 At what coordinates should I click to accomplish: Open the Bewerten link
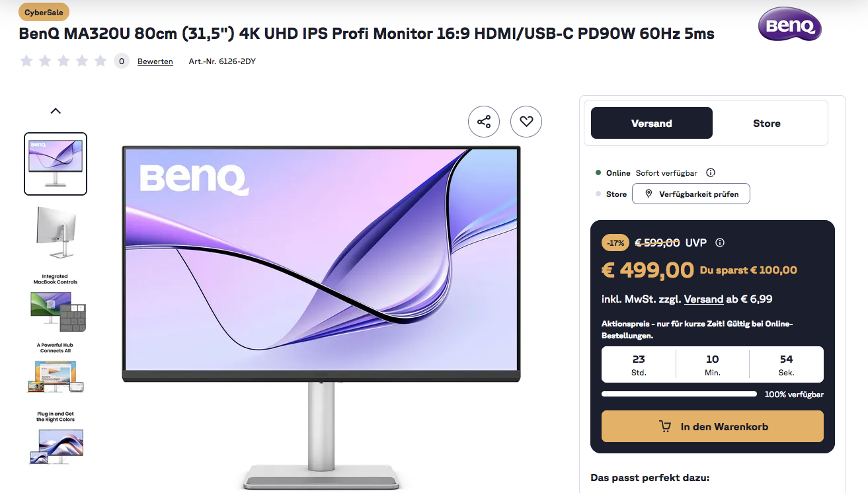coord(155,61)
